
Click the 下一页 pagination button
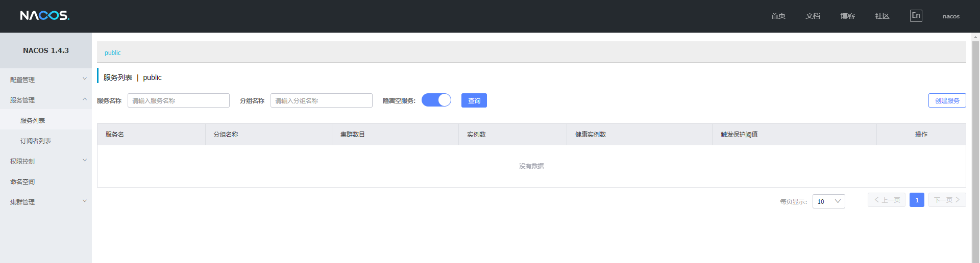point(947,200)
